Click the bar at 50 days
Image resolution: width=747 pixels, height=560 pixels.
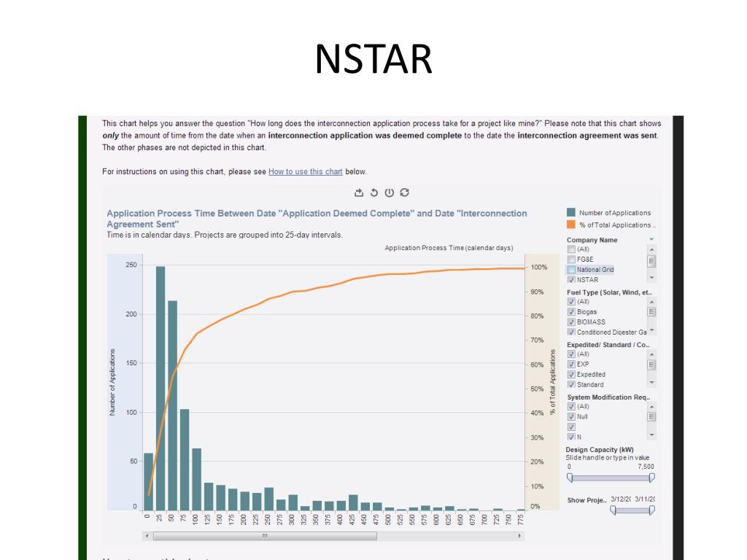pyautogui.click(x=172, y=405)
